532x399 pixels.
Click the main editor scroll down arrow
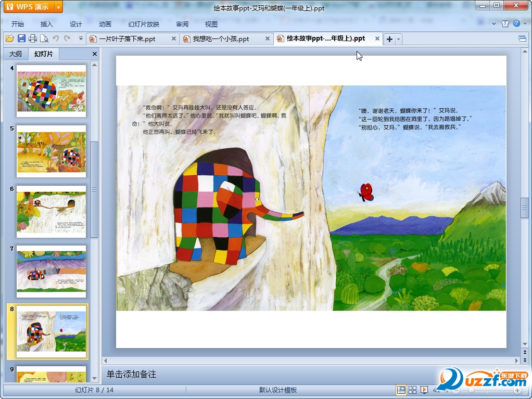click(x=525, y=344)
